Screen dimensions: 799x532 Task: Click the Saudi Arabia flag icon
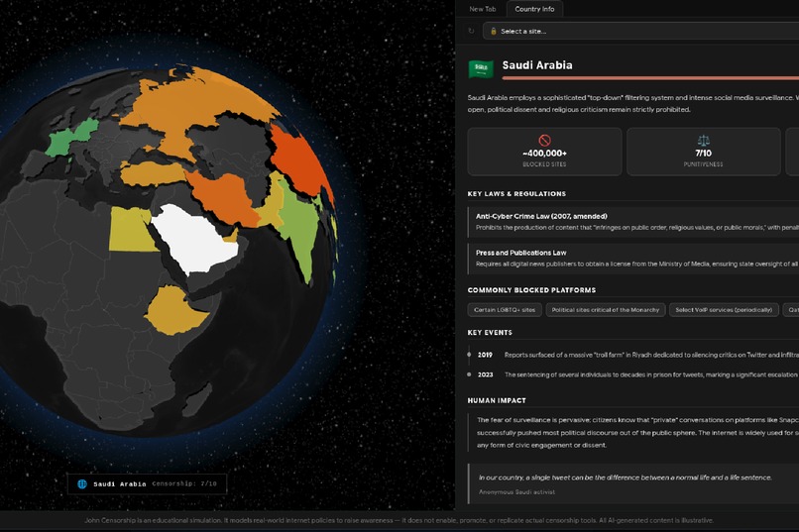click(x=481, y=68)
